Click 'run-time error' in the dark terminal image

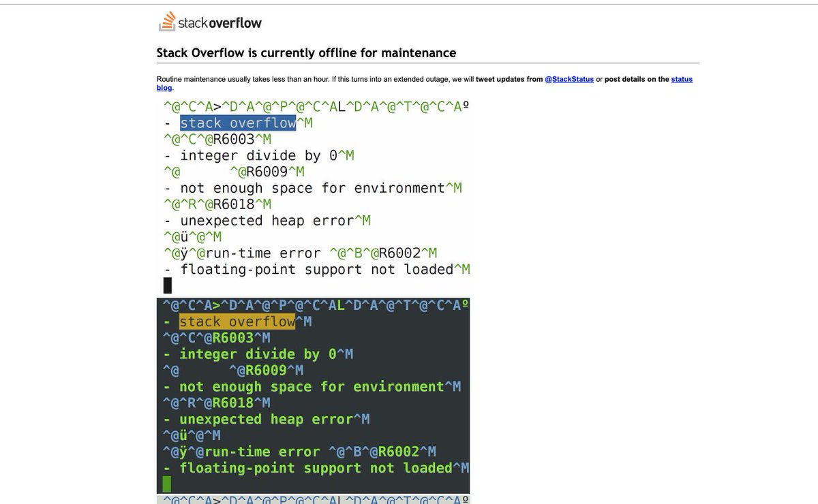point(262,452)
